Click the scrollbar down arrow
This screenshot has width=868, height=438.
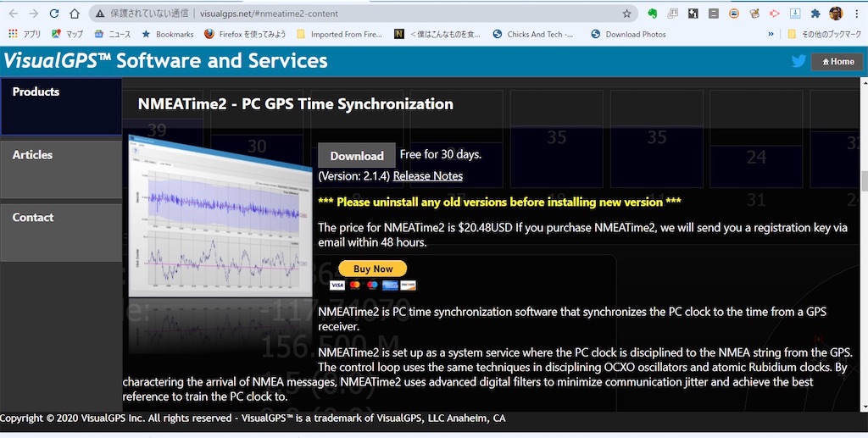click(x=864, y=408)
